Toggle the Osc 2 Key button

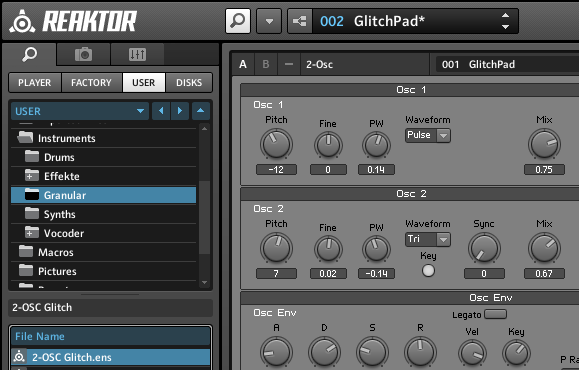click(428, 271)
